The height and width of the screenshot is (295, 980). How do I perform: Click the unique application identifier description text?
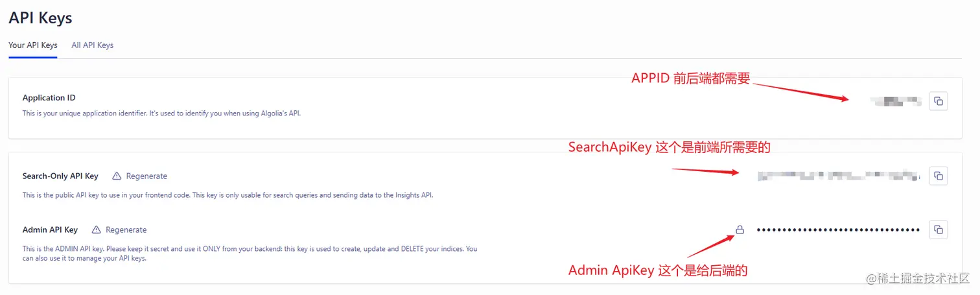click(161, 113)
